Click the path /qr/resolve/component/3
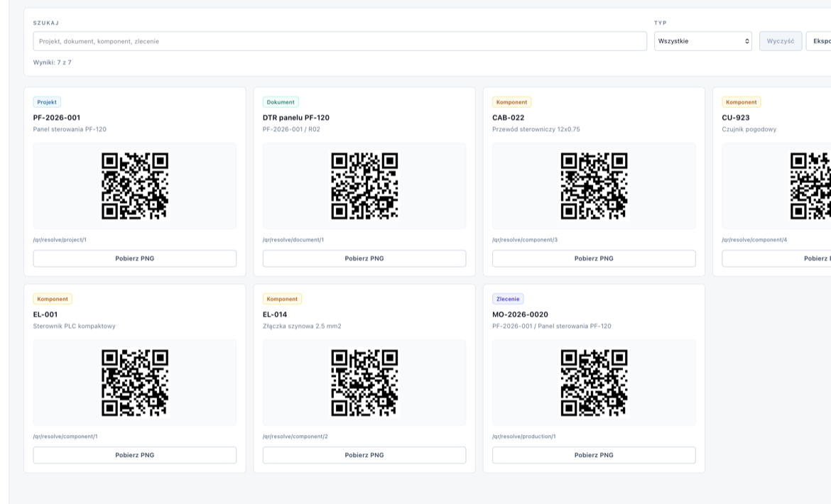The height and width of the screenshot is (504, 831). [525, 240]
